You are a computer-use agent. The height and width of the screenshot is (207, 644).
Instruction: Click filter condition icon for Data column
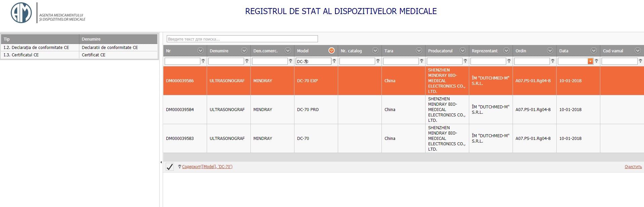click(x=596, y=61)
